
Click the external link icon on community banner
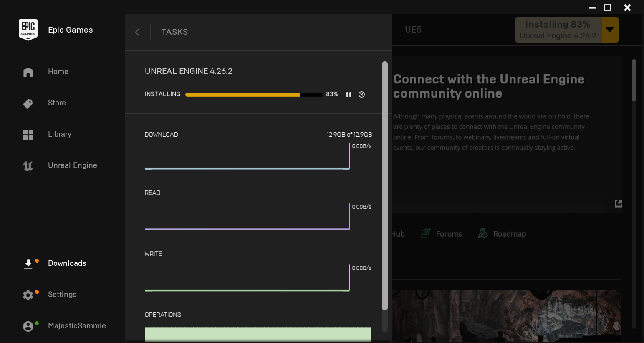pyautogui.click(x=619, y=203)
